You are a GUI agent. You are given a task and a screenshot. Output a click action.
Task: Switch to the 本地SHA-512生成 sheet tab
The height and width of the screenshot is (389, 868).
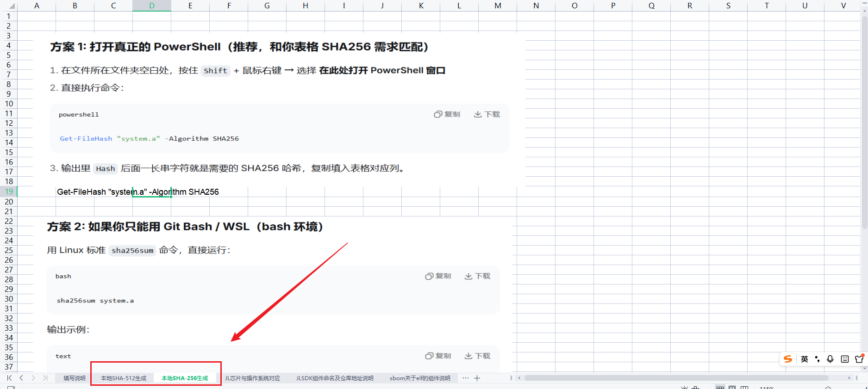[x=124, y=378]
